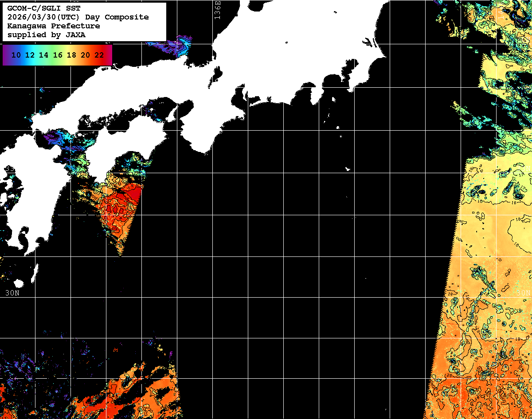The image size is (532, 419).
Task: Click the small white island dot in mid-ocean
Action: coord(348,168)
